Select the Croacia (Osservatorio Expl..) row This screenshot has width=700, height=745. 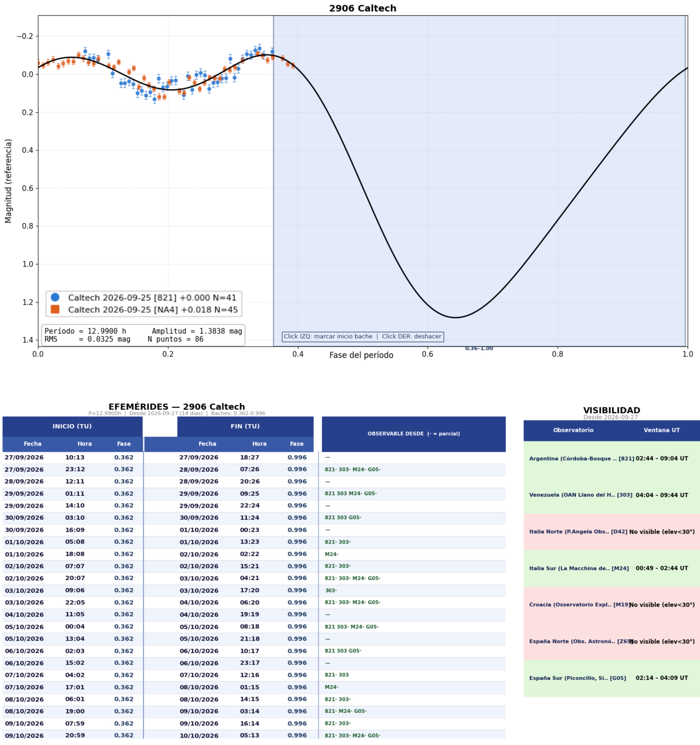pyautogui.click(x=612, y=605)
